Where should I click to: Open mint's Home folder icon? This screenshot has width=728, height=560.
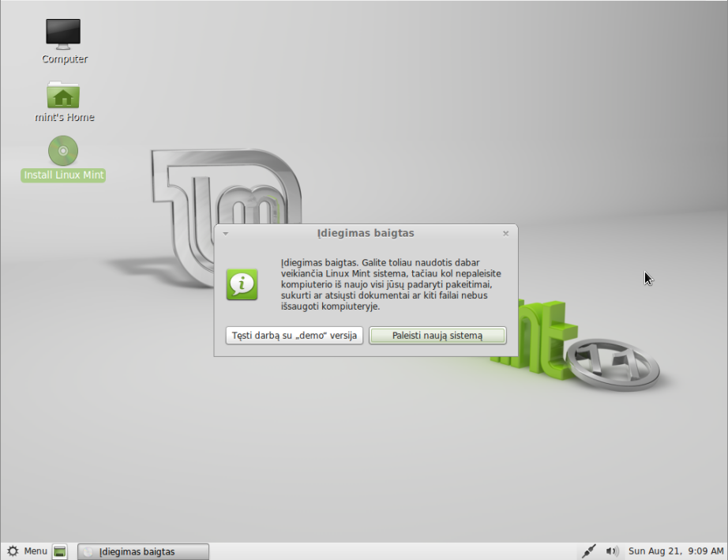pos(63,95)
